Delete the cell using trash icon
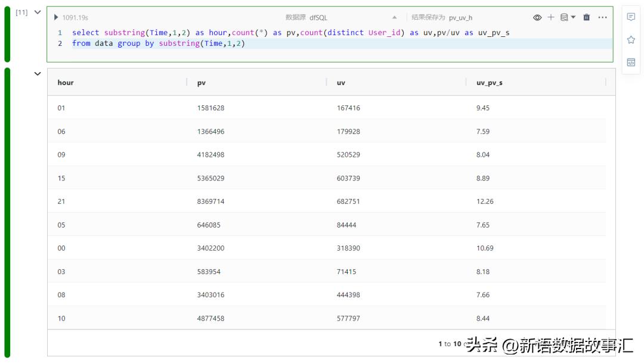644x364 pixels. [x=586, y=18]
